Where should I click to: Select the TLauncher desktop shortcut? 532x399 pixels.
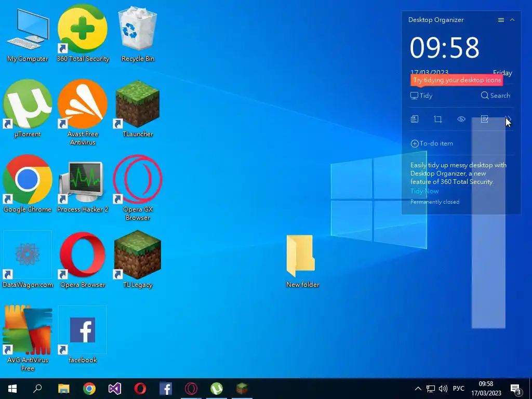138,109
